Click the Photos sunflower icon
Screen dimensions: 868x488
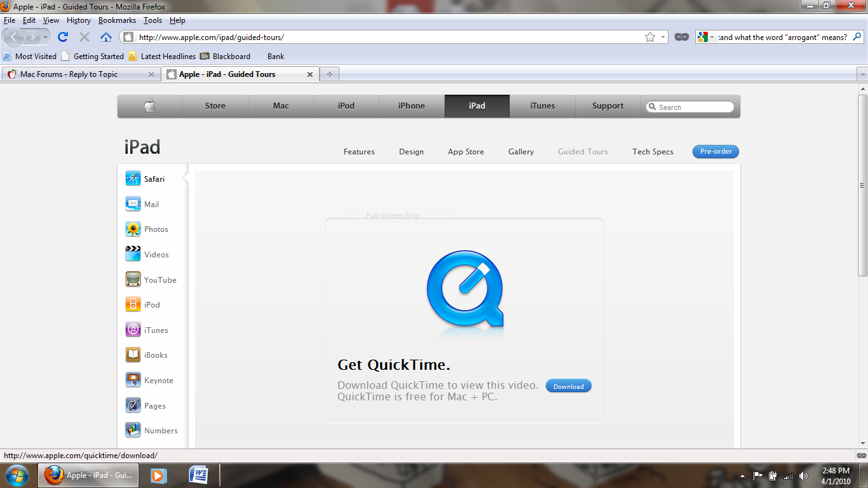pyautogui.click(x=133, y=229)
